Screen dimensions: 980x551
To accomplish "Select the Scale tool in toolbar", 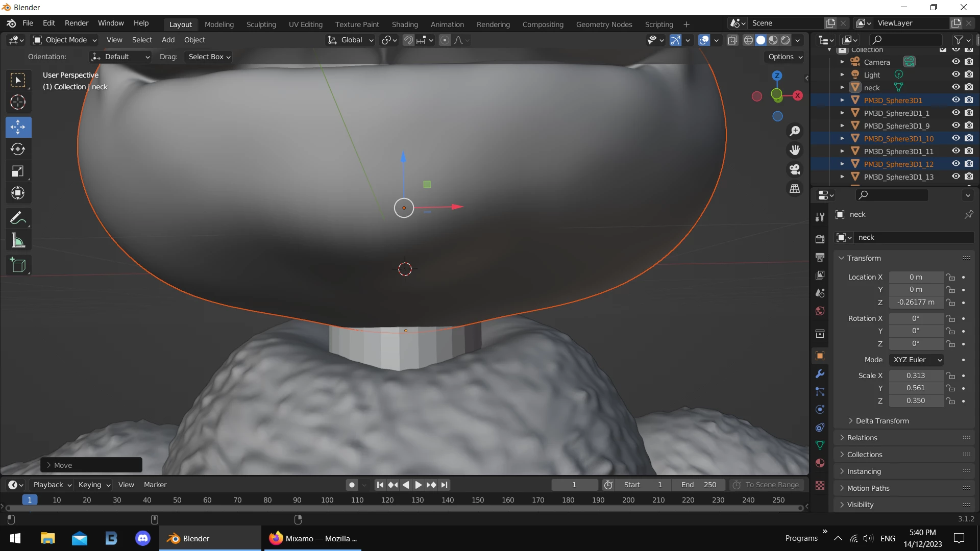I will 18,171.
